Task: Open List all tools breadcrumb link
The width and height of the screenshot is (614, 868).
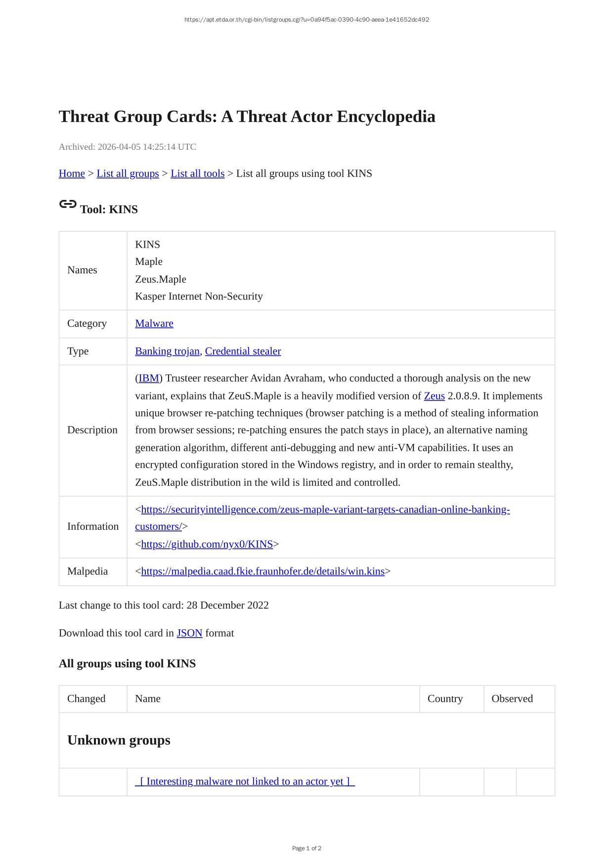Action: pos(197,174)
